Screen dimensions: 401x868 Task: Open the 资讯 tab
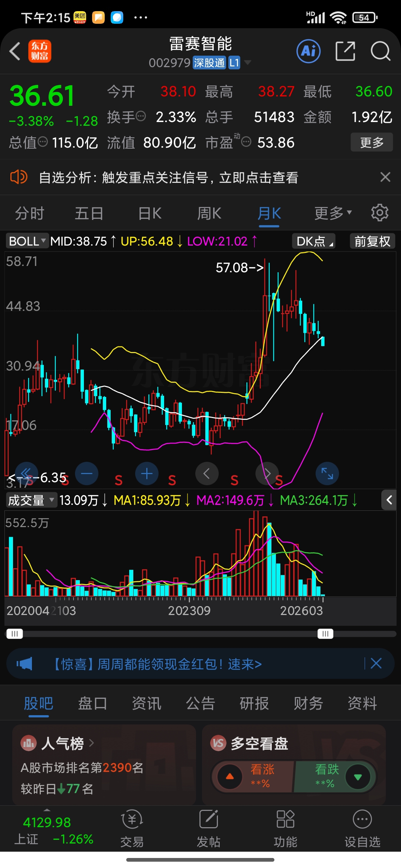coord(147,703)
